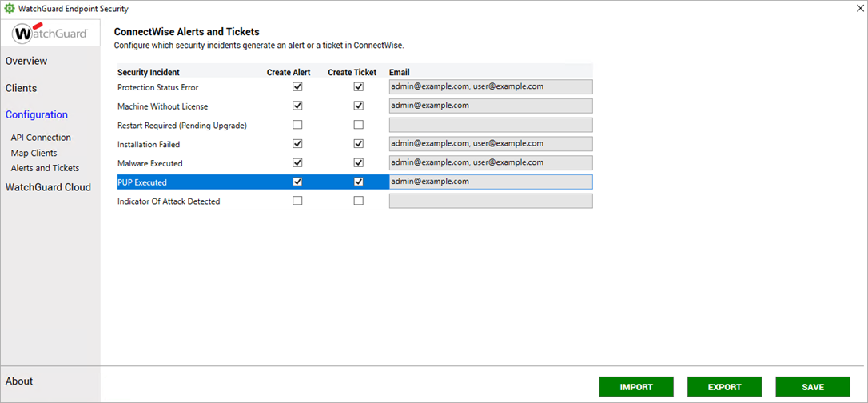This screenshot has height=403, width=868.
Task: Click empty email field for Restart Required
Action: (x=491, y=125)
